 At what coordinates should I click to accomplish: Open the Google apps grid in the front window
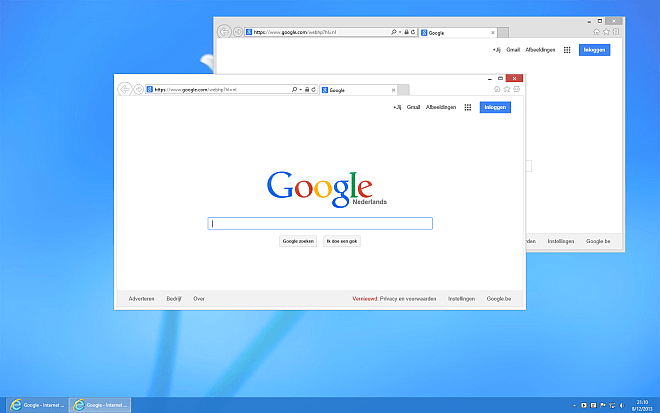coord(468,107)
